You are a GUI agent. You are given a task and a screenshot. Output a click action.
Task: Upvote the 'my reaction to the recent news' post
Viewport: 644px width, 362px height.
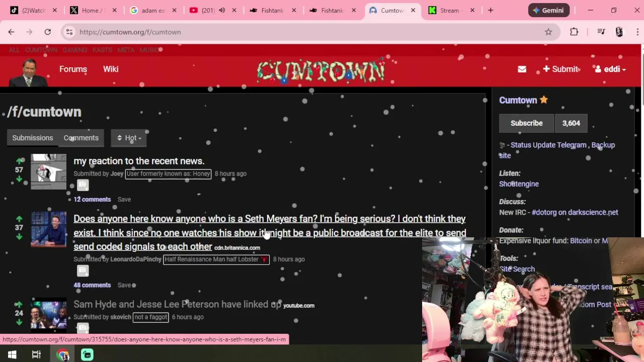[19, 161]
